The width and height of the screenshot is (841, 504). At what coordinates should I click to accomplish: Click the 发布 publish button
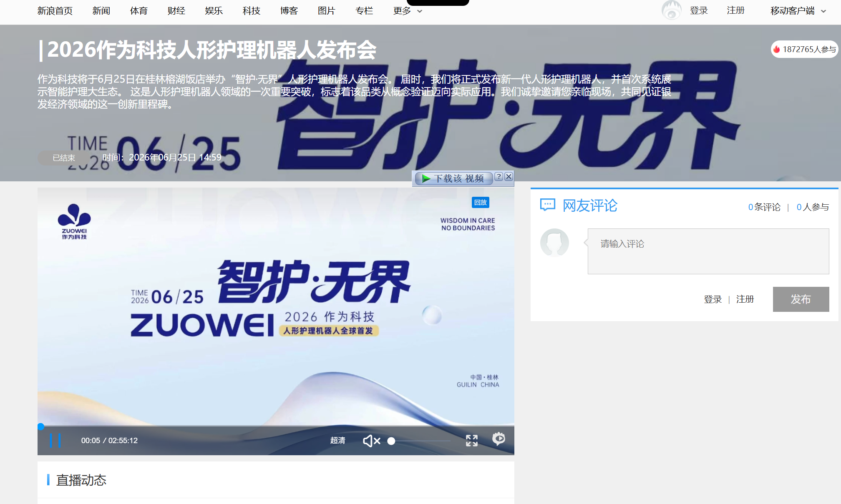(x=801, y=299)
